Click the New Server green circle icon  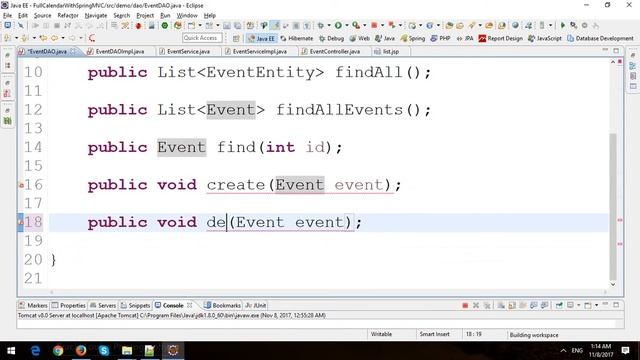point(164,25)
